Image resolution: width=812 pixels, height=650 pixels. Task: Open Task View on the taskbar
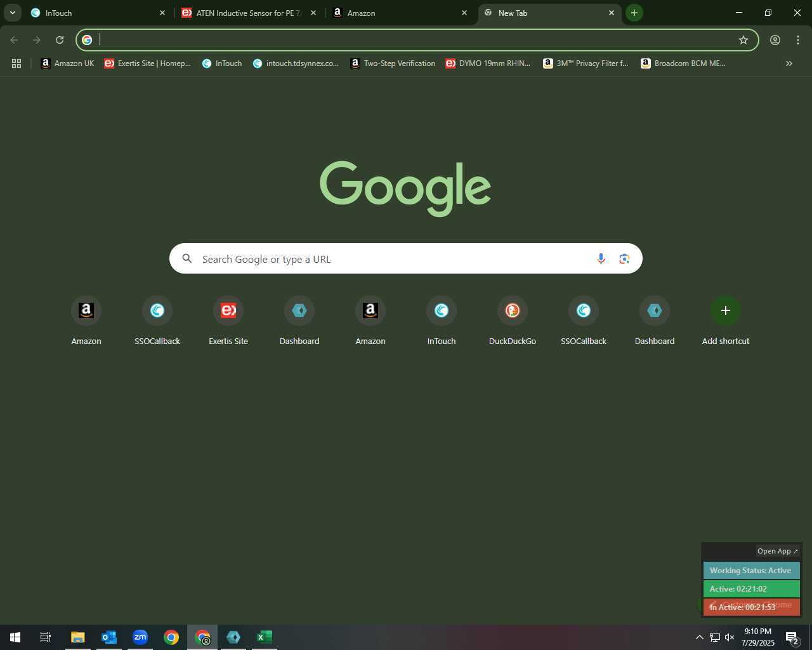[x=46, y=637]
